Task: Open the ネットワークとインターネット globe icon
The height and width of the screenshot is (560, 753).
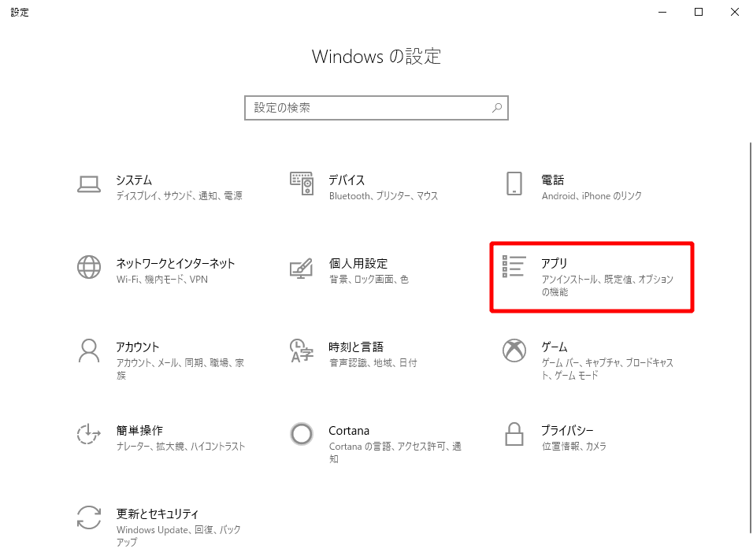Action: pos(89,267)
